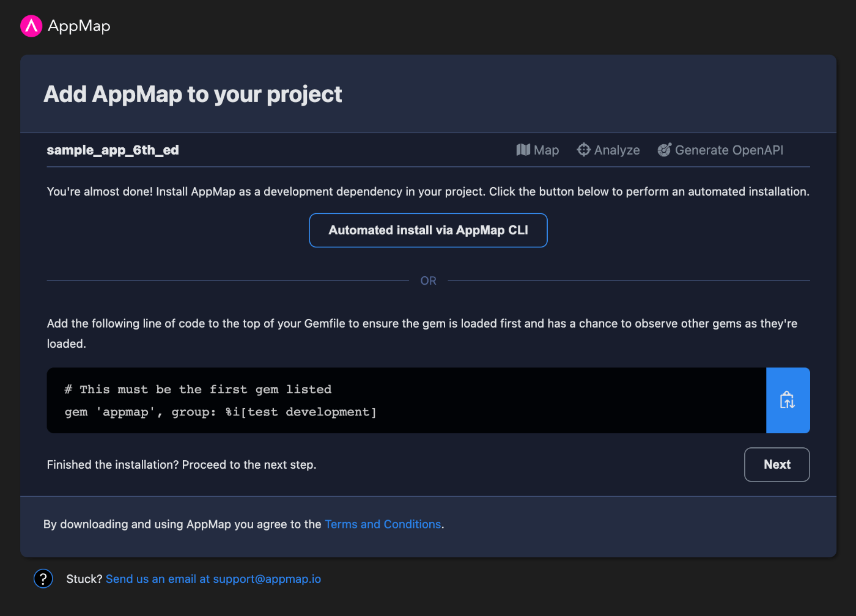Select the sample_app_6th_ed project name

[x=113, y=150]
